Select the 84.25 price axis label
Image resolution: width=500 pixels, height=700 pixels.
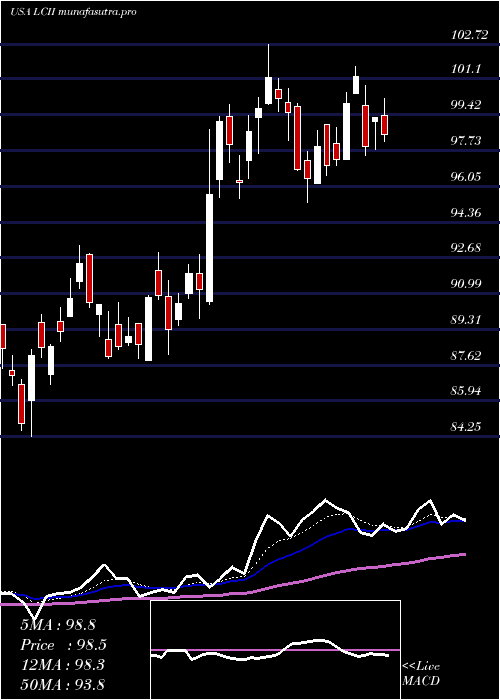(x=466, y=427)
